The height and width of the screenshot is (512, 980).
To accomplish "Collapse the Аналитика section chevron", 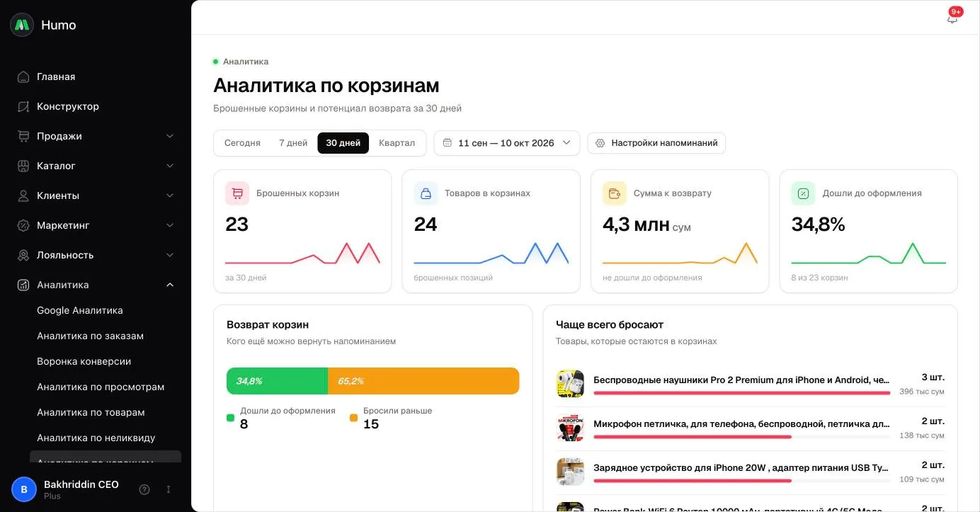I will 170,285.
